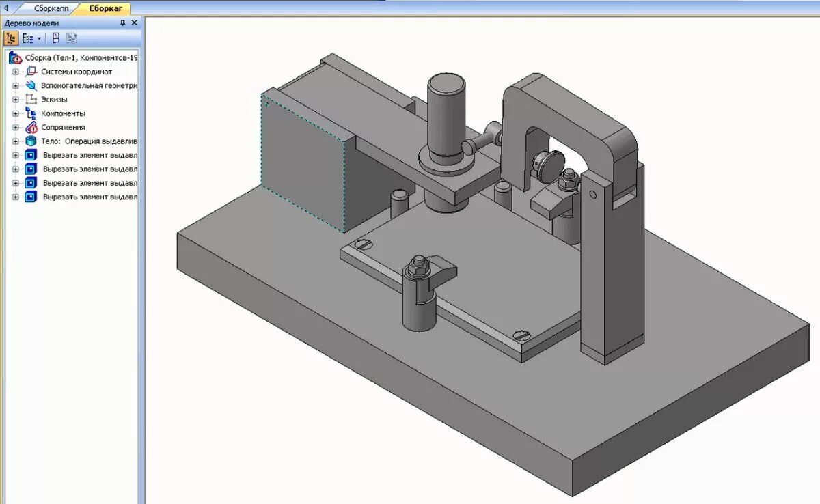The image size is (820, 504).
Task: Expand the Вспомогательная геометрия node
Action: click(x=16, y=86)
